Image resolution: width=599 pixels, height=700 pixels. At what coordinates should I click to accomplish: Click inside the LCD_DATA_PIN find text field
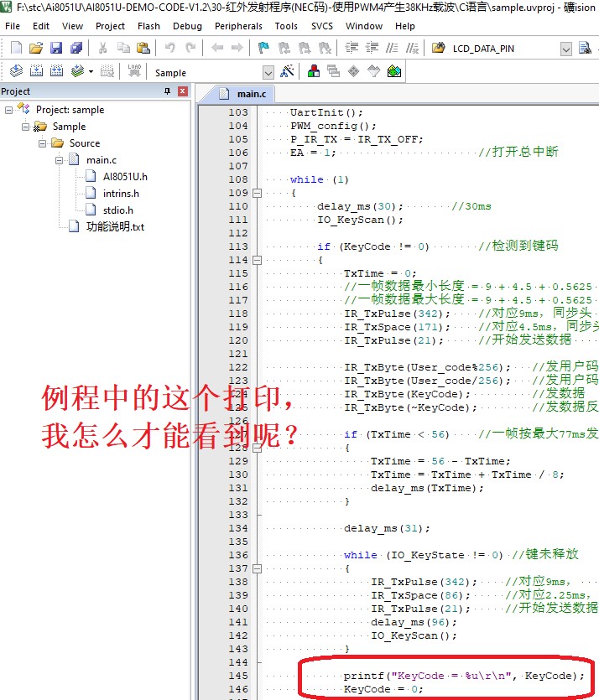coord(505,49)
